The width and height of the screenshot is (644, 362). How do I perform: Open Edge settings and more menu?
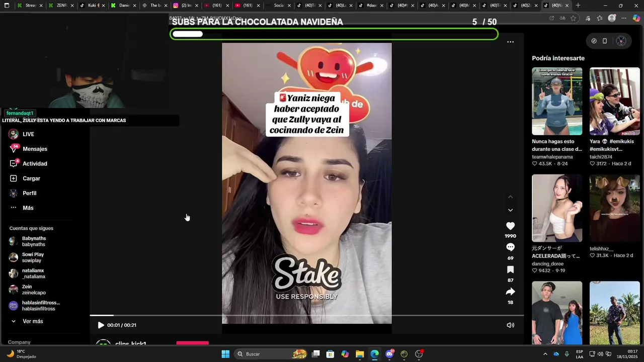click(x=624, y=18)
